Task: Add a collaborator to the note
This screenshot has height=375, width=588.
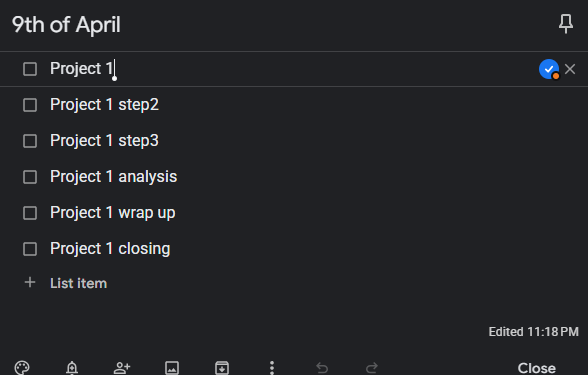Action: pos(122,368)
